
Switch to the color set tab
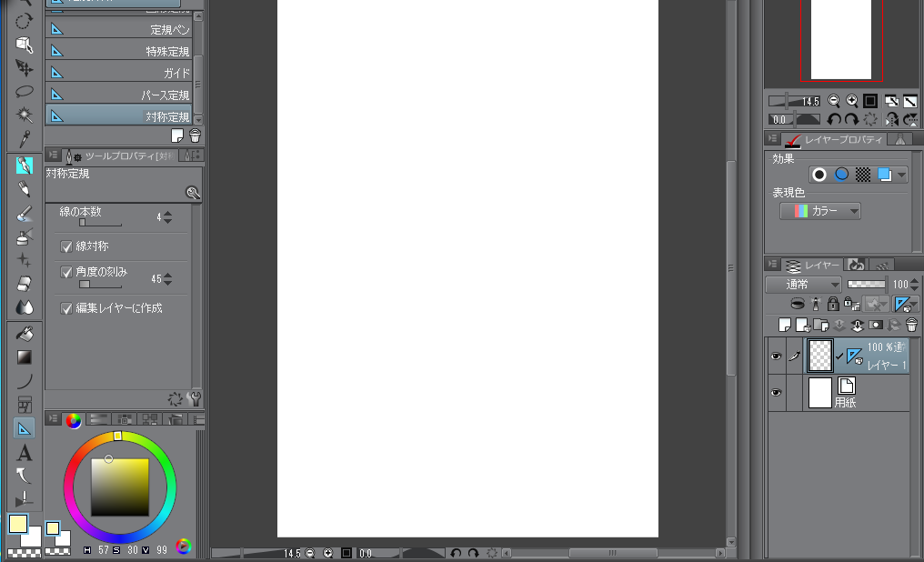pyautogui.click(x=124, y=419)
